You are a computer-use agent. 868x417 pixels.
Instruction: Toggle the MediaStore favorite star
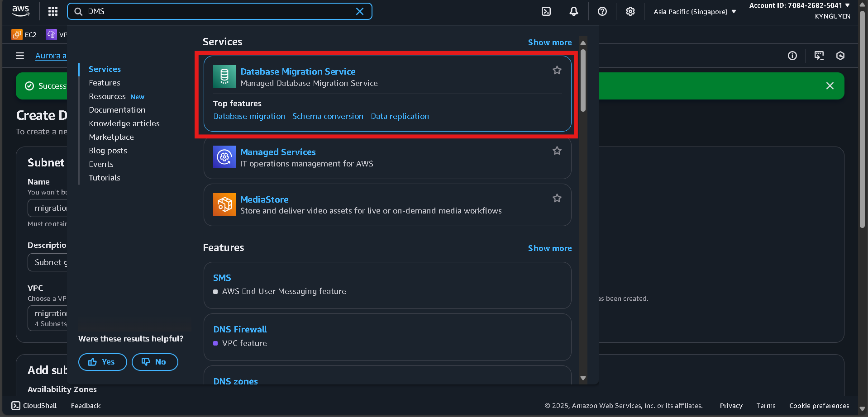tap(557, 198)
